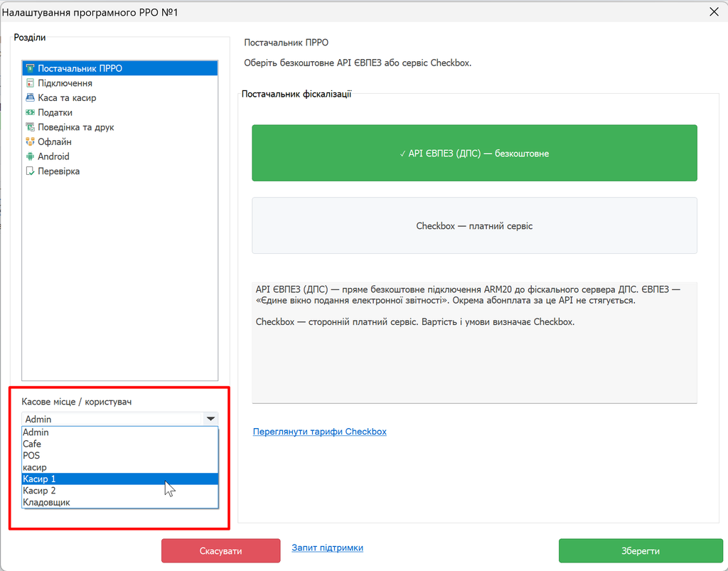Open the Переглянути тарифи Checkbox link
Image resolution: width=728 pixels, height=571 pixels.
(x=319, y=431)
